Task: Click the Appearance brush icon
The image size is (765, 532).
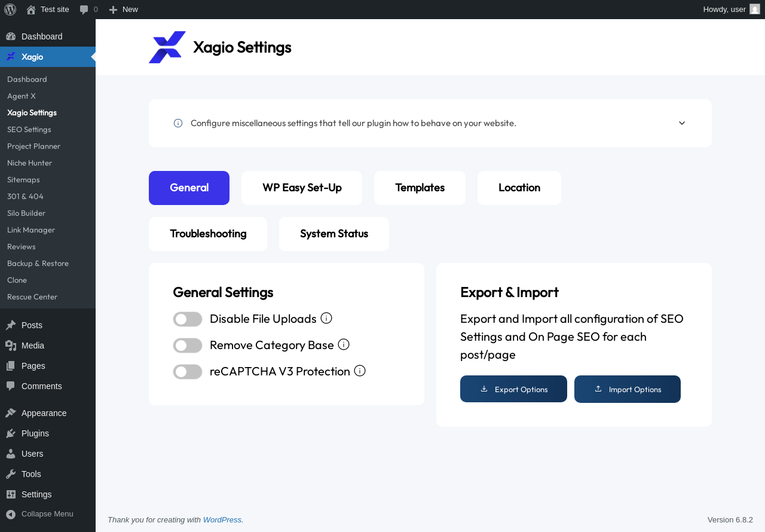Action: (11, 413)
